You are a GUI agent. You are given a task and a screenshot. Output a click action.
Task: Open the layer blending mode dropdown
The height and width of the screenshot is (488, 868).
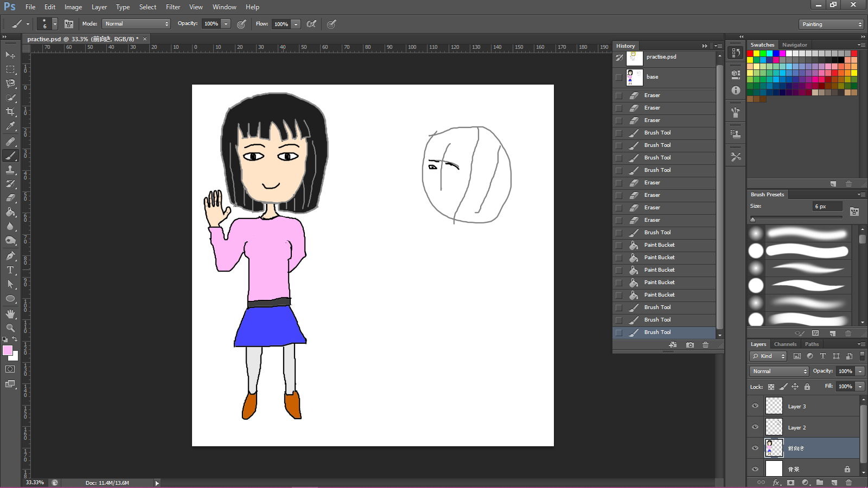click(779, 371)
